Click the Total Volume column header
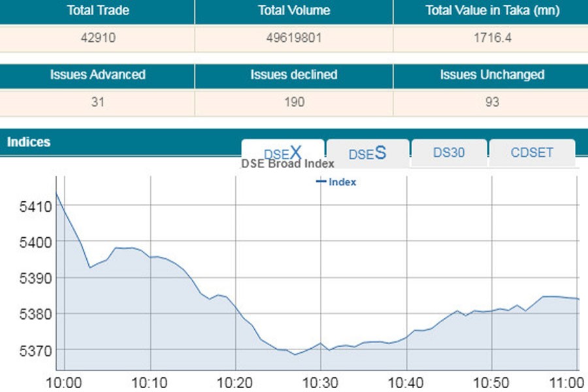588x392 pixels. (x=294, y=10)
